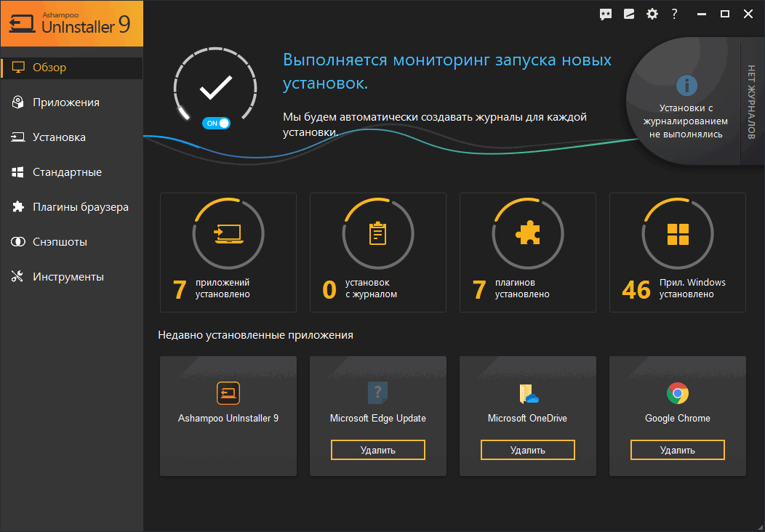Viewport: 765px width, 532px height.
Task: Open the 7 приложений установлено tile
Action: [x=228, y=251]
